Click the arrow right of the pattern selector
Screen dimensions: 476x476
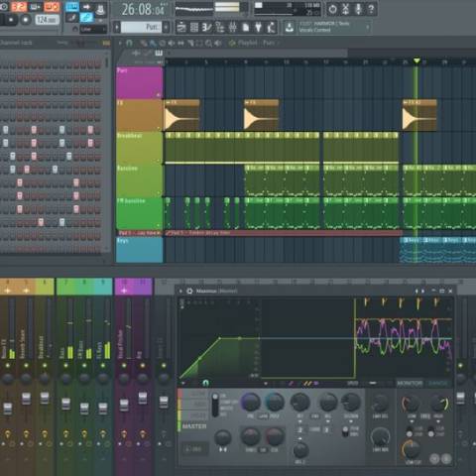(x=167, y=27)
